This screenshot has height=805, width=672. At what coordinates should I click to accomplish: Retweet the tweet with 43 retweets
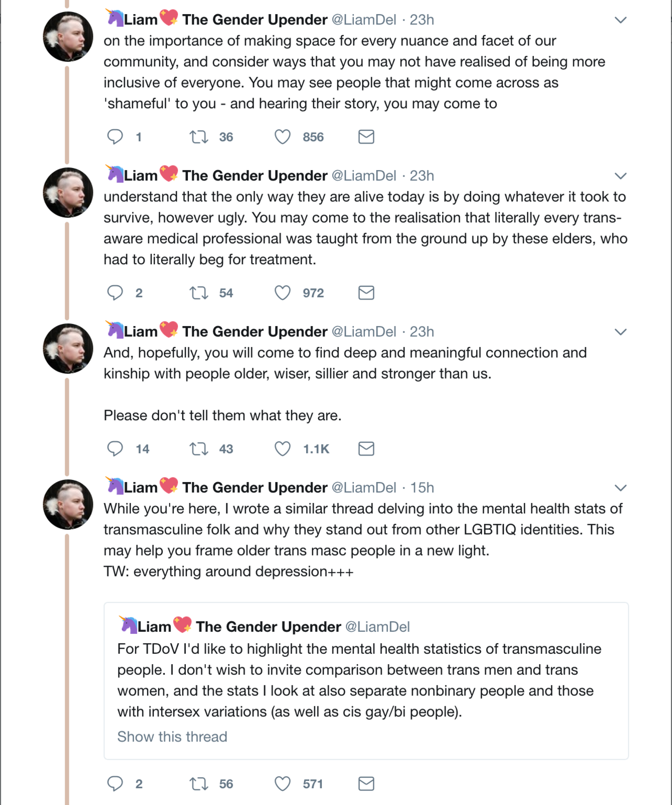[x=199, y=449]
